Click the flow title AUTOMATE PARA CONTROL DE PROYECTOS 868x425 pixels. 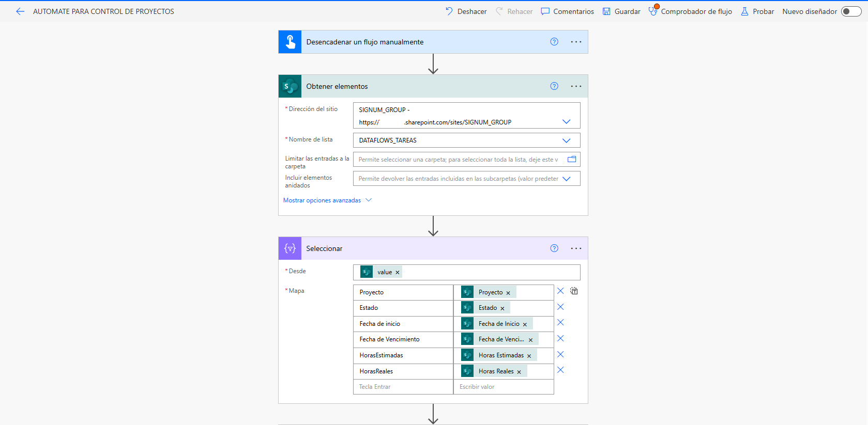point(103,11)
